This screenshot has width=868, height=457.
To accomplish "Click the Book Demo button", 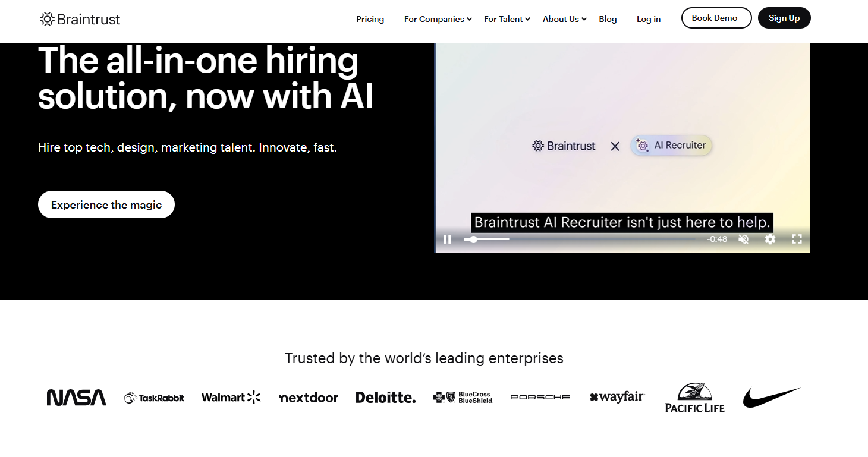I will click(716, 18).
